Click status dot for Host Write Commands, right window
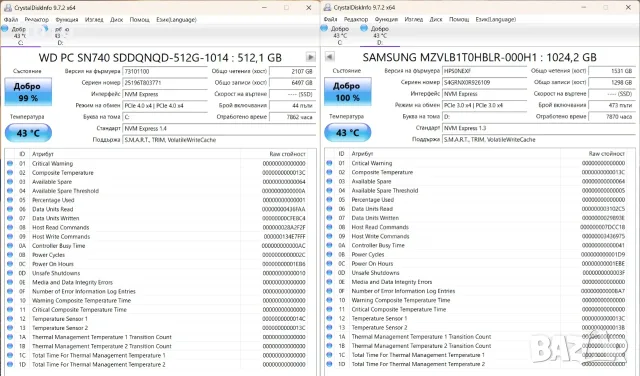 tap(329, 236)
